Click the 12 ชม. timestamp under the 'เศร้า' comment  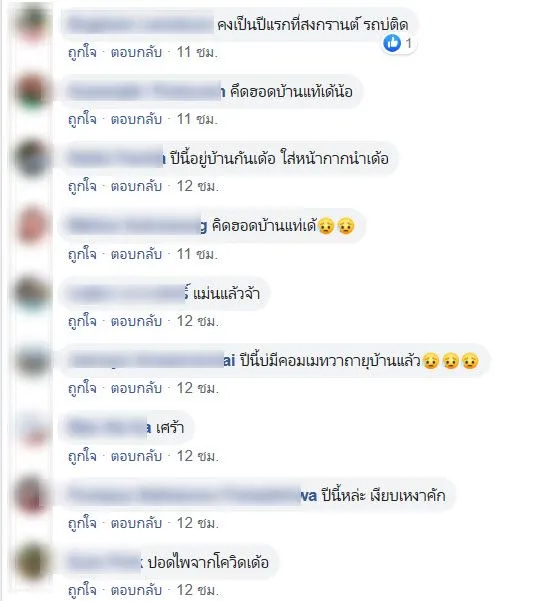[197, 456]
